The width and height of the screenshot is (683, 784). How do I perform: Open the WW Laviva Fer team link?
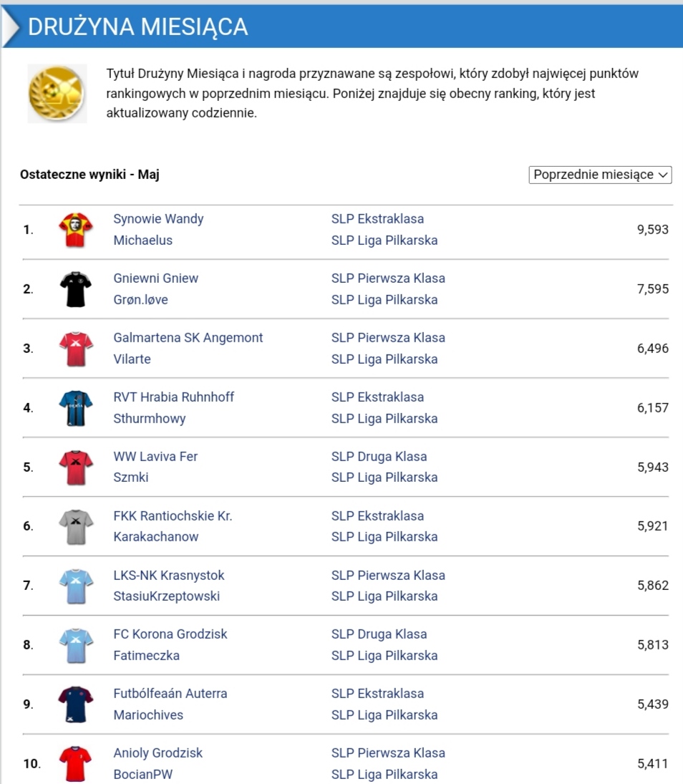pyautogui.click(x=155, y=457)
